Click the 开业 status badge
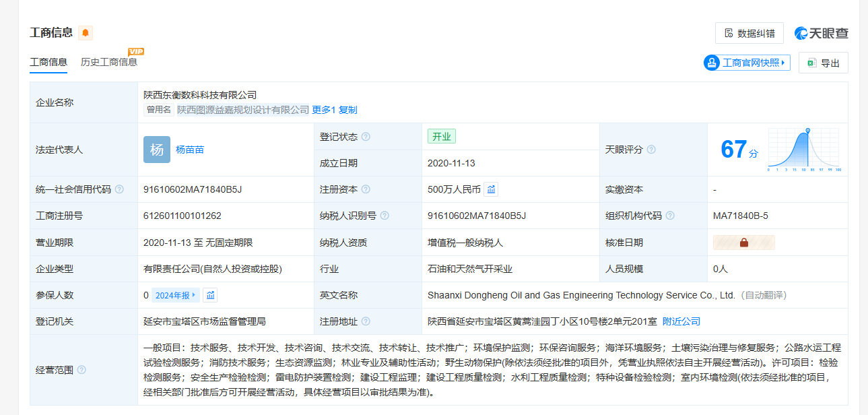868x415 pixels. click(x=442, y=136)
